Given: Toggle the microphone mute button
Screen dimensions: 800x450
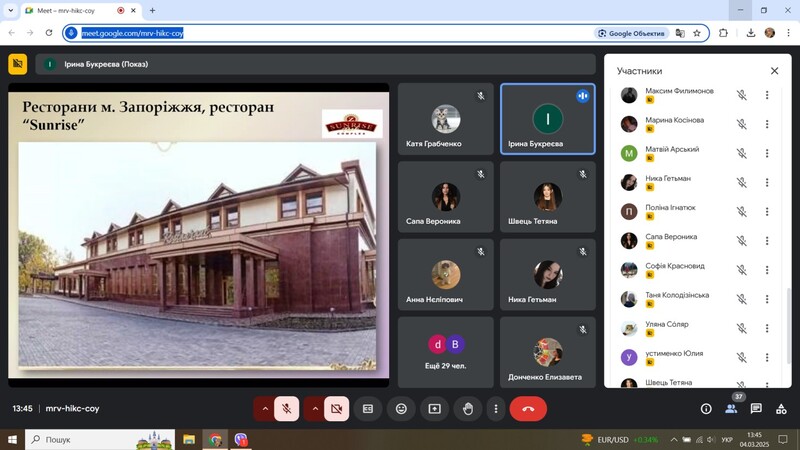Looking at the screenshot, I should (287, 409).
